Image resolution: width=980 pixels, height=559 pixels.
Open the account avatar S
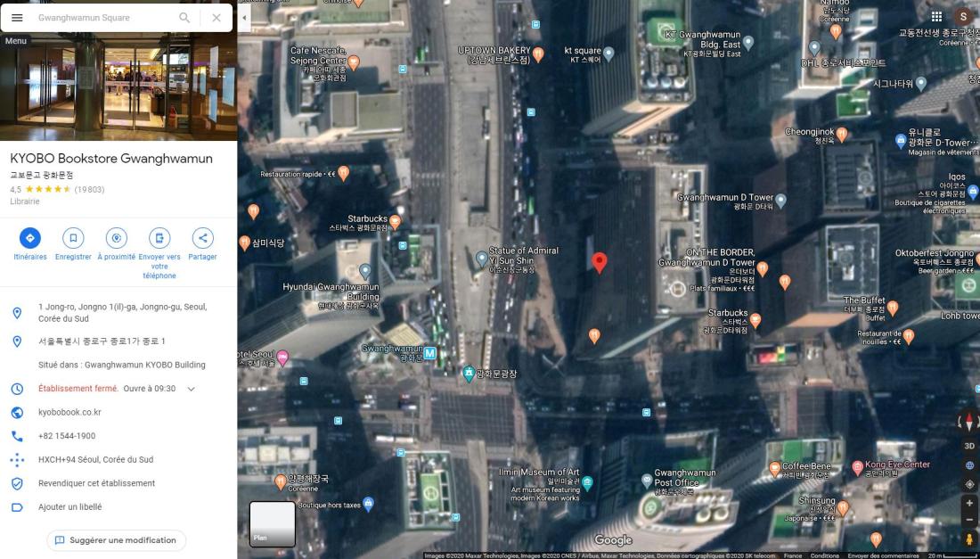[963, 17]
